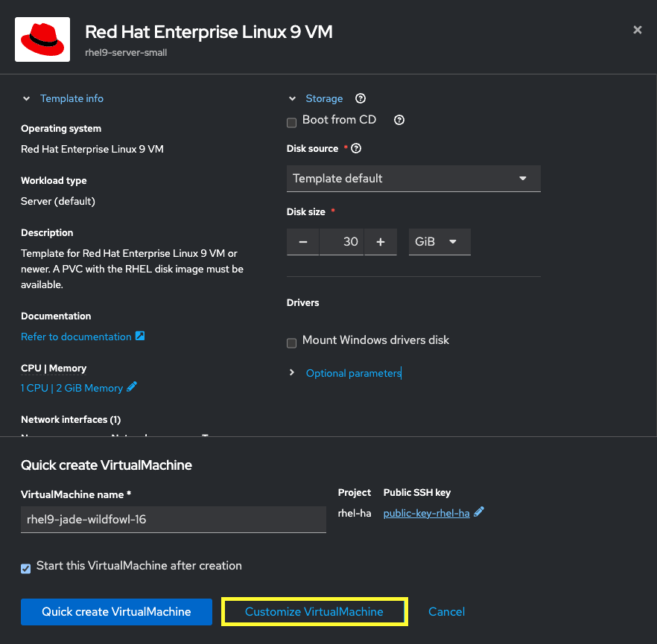Click the Boot from CD help icon

(x=399, y=120)
